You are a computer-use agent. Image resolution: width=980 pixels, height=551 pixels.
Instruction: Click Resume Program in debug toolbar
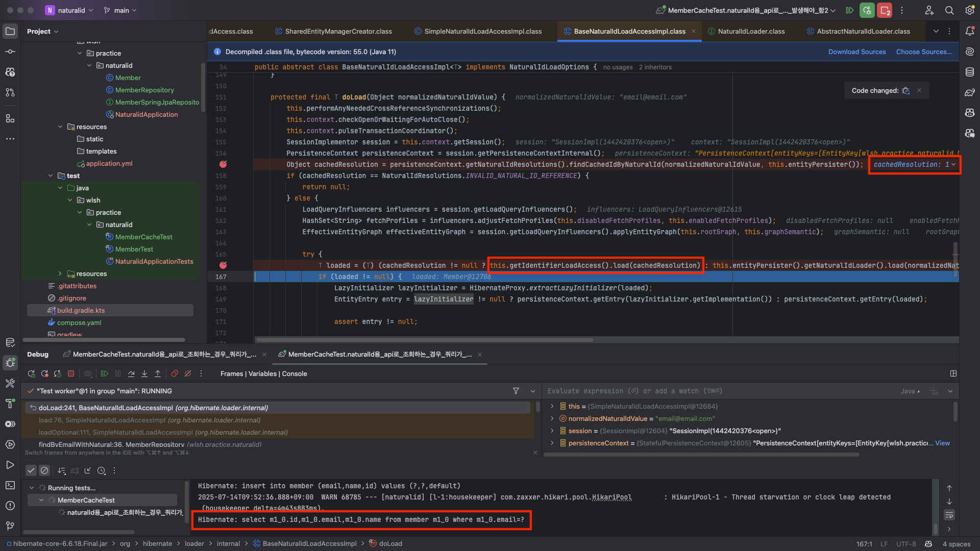point(105,374)
